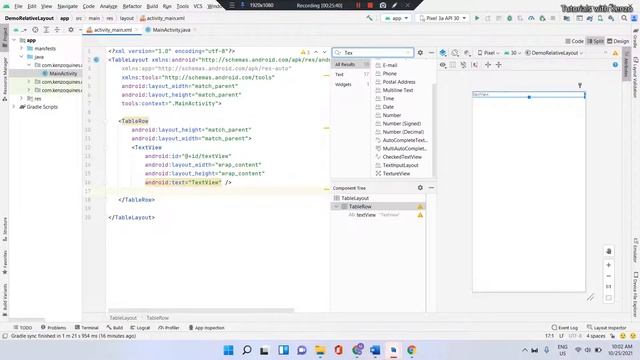Viewport: 640px width, 360px height.
Task: Click the warning triangle in design toolbar
Action: pyautogui.click(x=615, y=53)
